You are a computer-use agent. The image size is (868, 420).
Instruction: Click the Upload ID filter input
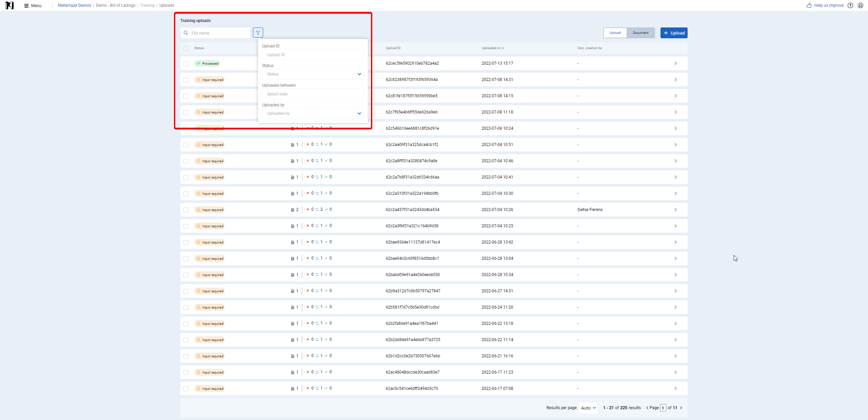point(313,55)
